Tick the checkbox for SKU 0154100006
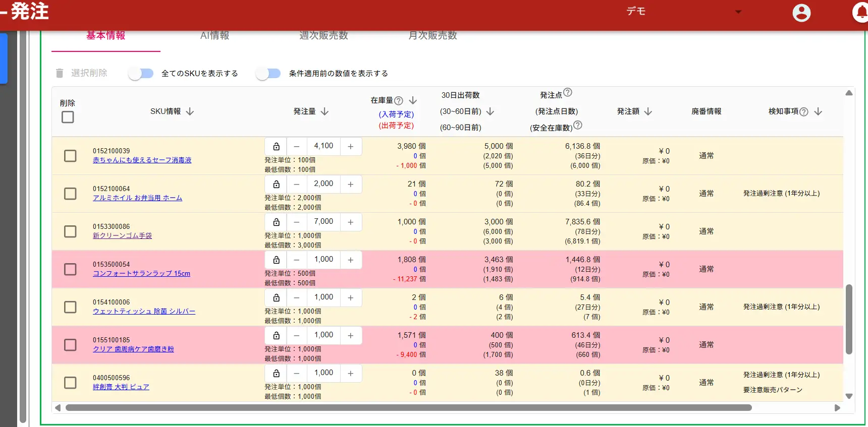The width and height of the screenshot is (868, 427). (70, 307)
